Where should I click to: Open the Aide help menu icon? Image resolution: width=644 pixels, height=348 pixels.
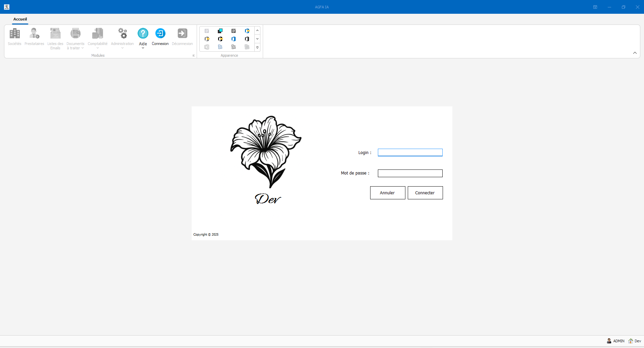tap(143, 34)
